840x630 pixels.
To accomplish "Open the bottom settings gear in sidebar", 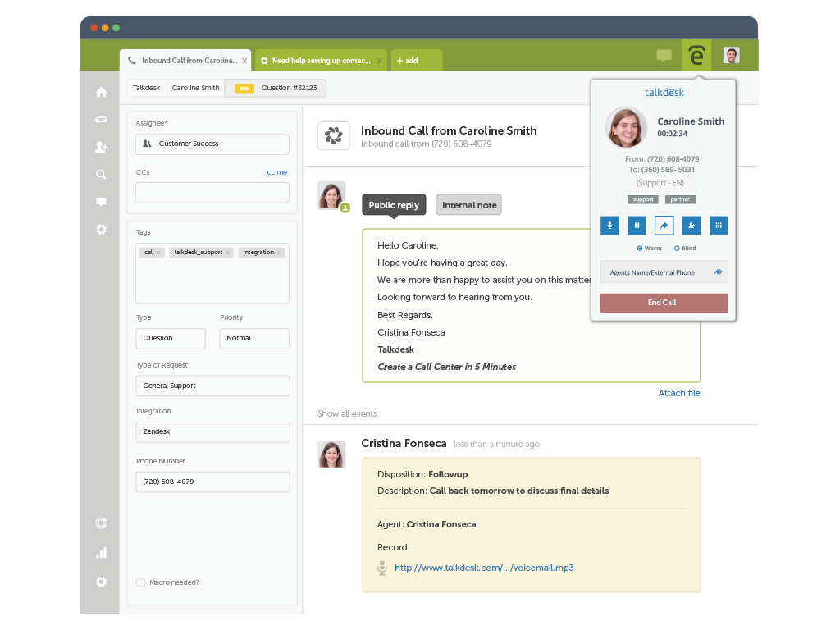I will click(x=101, y=582).
